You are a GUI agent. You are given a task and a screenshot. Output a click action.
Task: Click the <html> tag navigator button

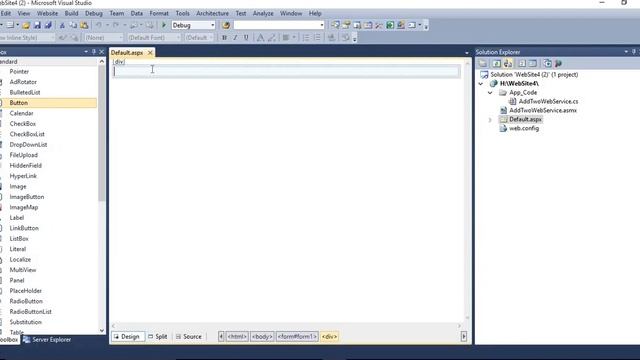tap(237, 337)
